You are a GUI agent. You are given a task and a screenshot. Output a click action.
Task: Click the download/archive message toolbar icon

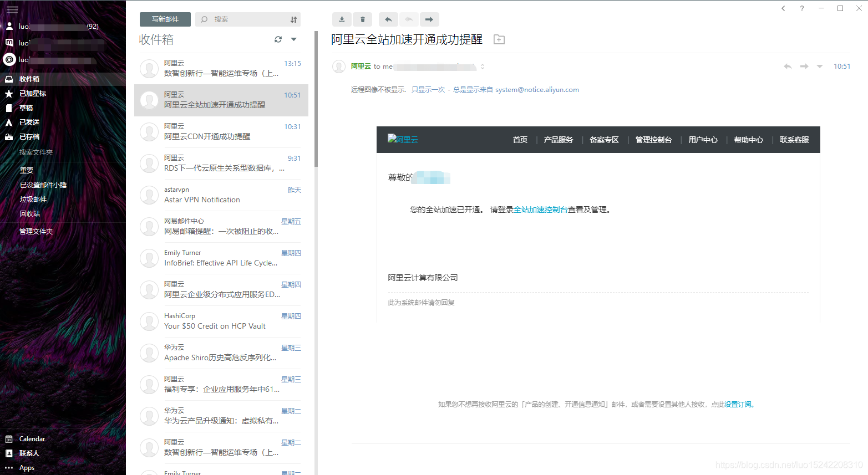click(x=342, y=19)
